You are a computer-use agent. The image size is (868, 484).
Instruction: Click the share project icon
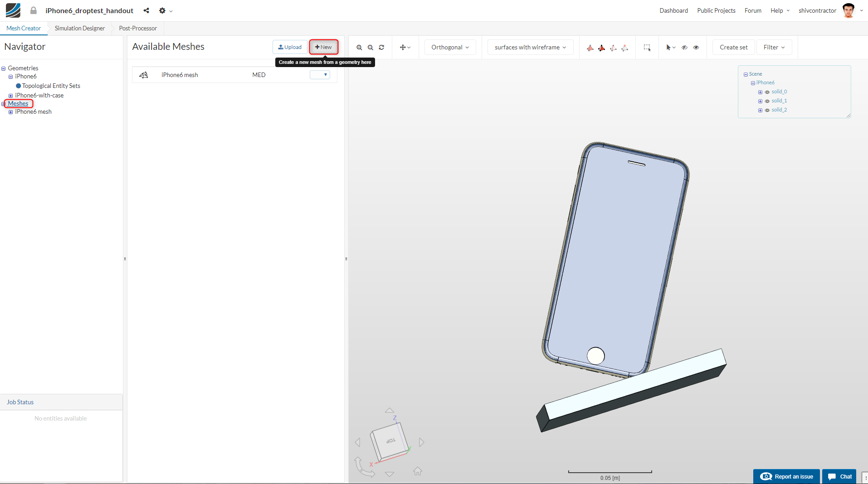click(146, 10)
